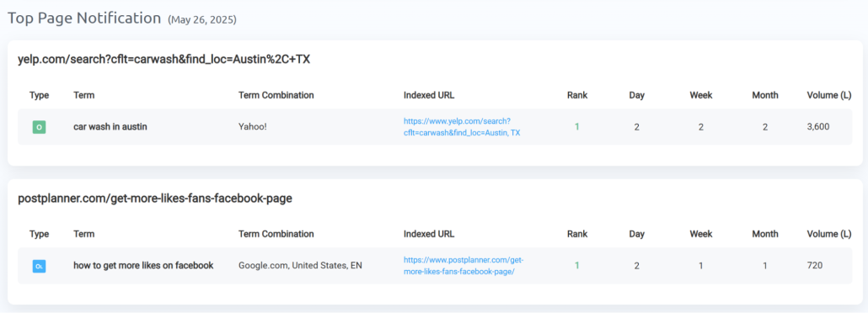
Task: Click 'Indexed URL' header in postplanner table
Action: [429, 234]
